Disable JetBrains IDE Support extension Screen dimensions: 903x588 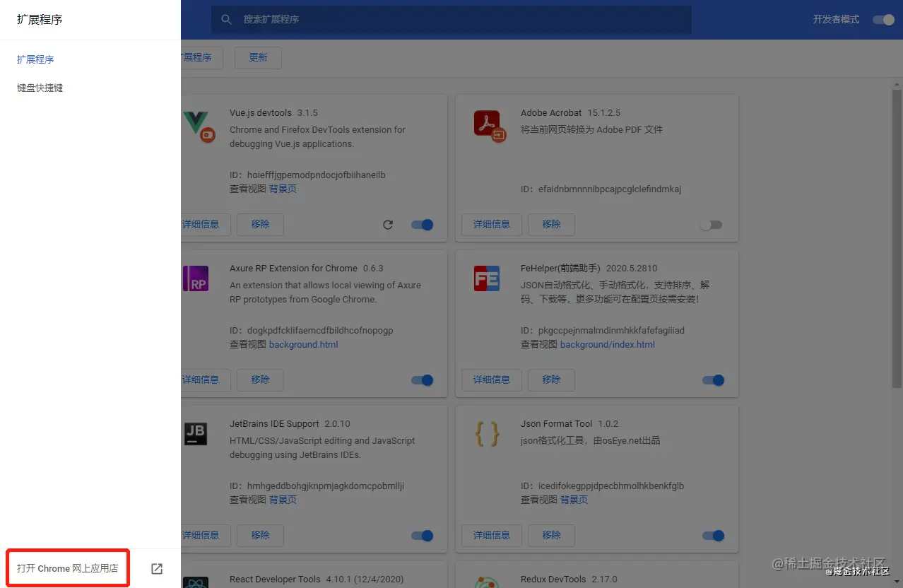423,536
